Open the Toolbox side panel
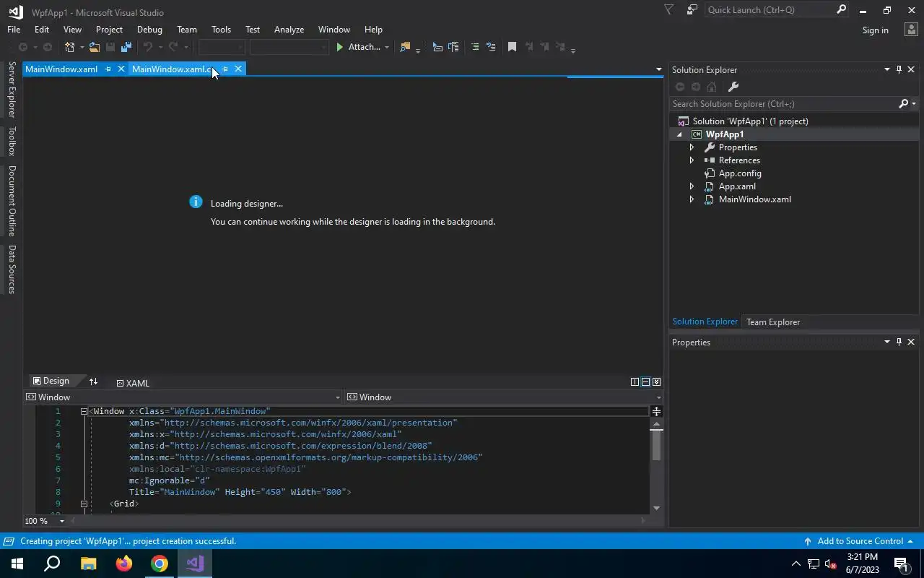Viewport: 924px width, 578px height. click(x=12, y=141)
